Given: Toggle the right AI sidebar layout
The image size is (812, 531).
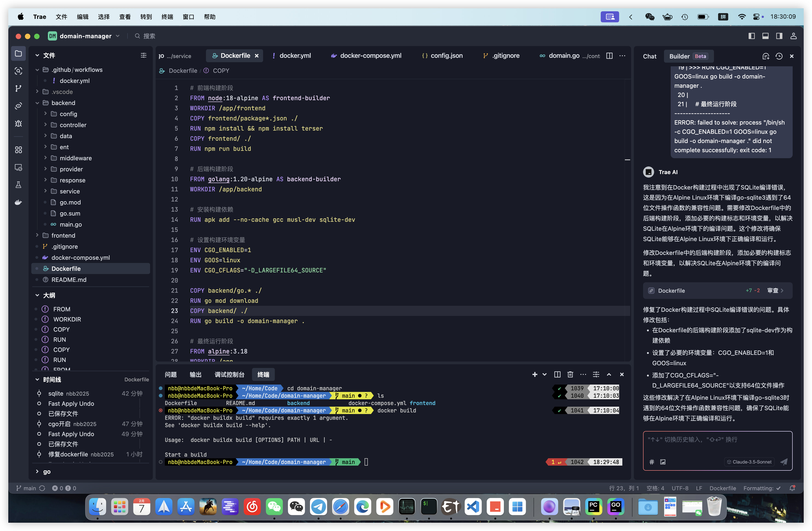Looking at the screenshot, I should click(779, 36).
